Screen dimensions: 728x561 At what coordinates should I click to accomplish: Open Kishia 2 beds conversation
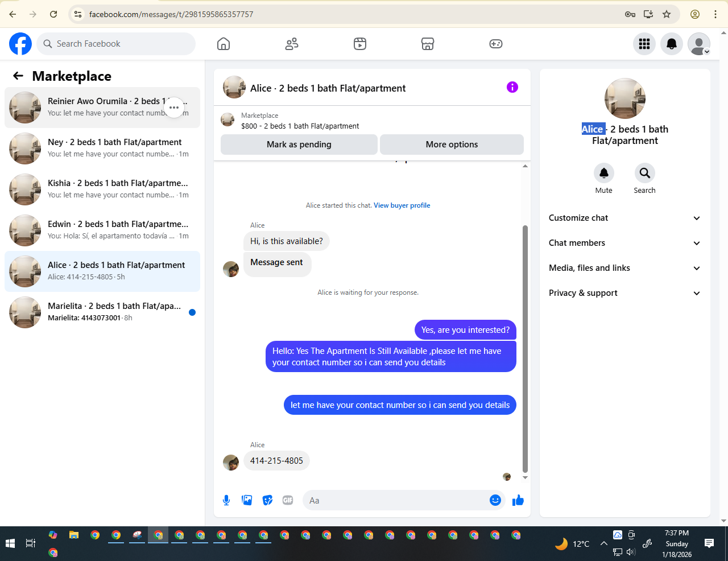[102, 189]
